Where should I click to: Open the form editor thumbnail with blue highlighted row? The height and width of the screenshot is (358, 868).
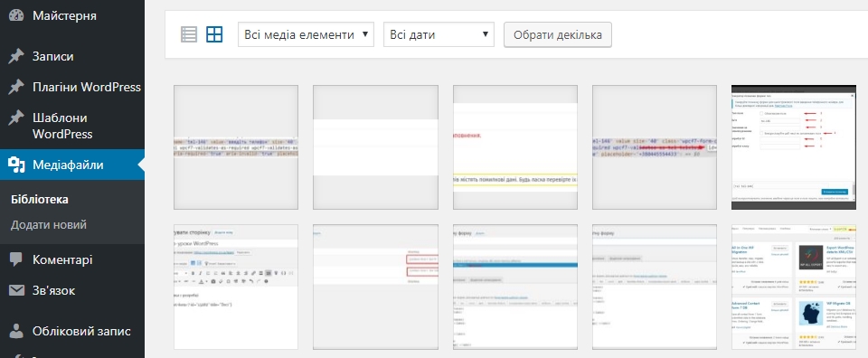tap(515, 287)
